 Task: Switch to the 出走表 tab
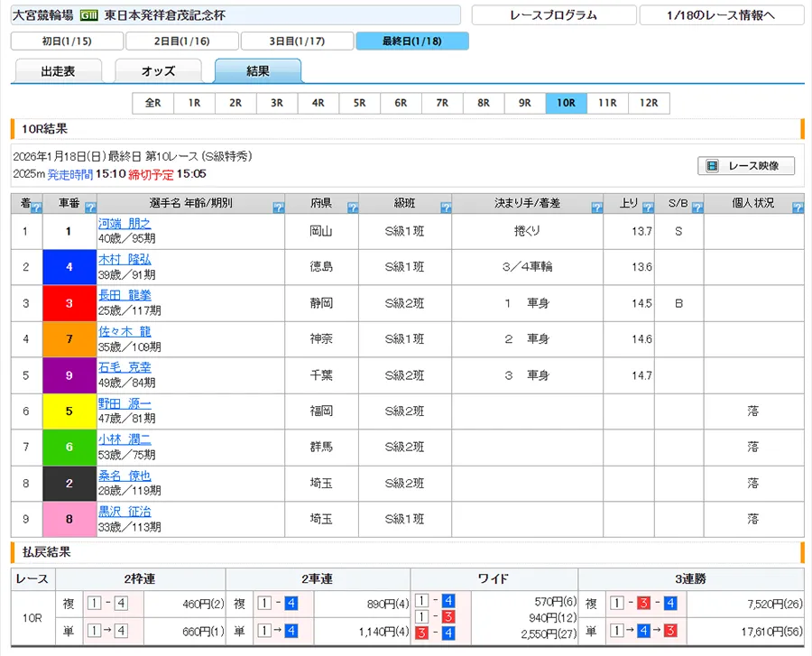59,71
